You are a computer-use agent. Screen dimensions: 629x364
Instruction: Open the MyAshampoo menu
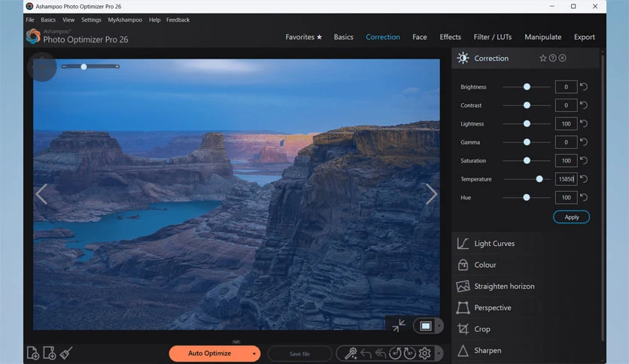(125, 20)
